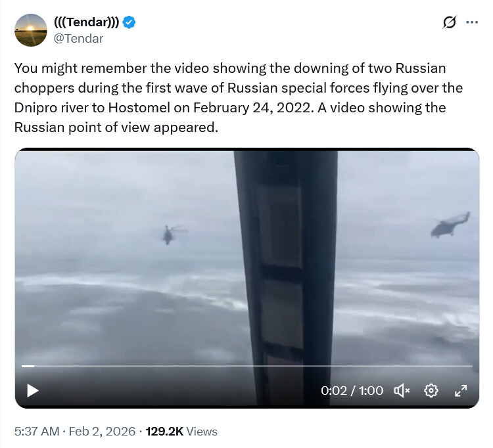Toggle fullscreen mode for the video
This screenshot has height=448, width=493.
[461, 391]
